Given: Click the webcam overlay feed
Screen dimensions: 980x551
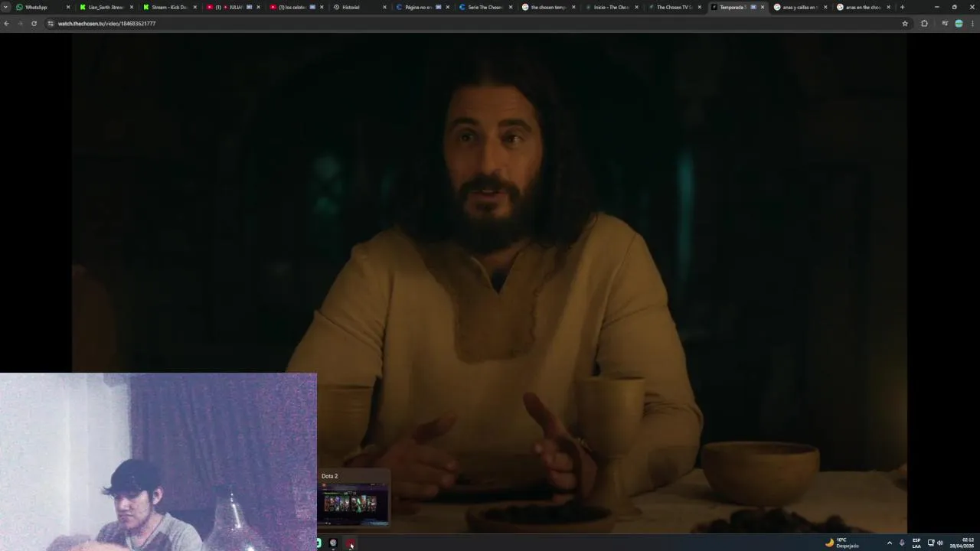Looking at the screenshot, I should tap(158, 461).
